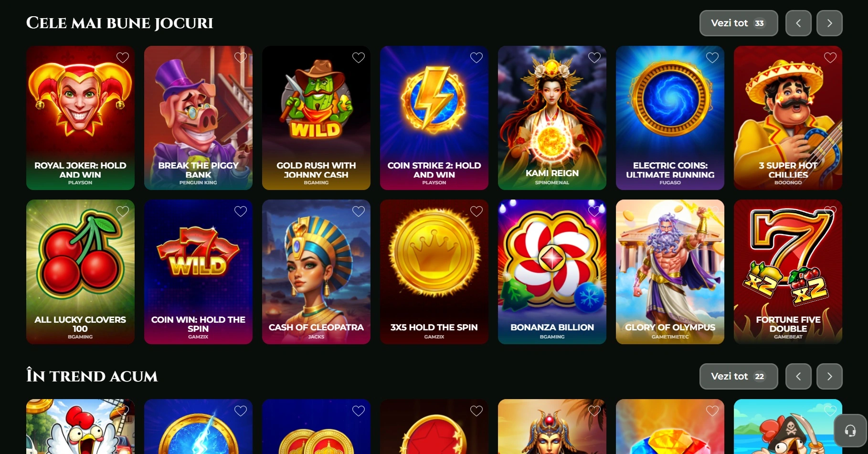Click heart icon on Coin Win: Hold the Spin
The height and width of the screenshot is (454, 868).
(x=241, y=211)
